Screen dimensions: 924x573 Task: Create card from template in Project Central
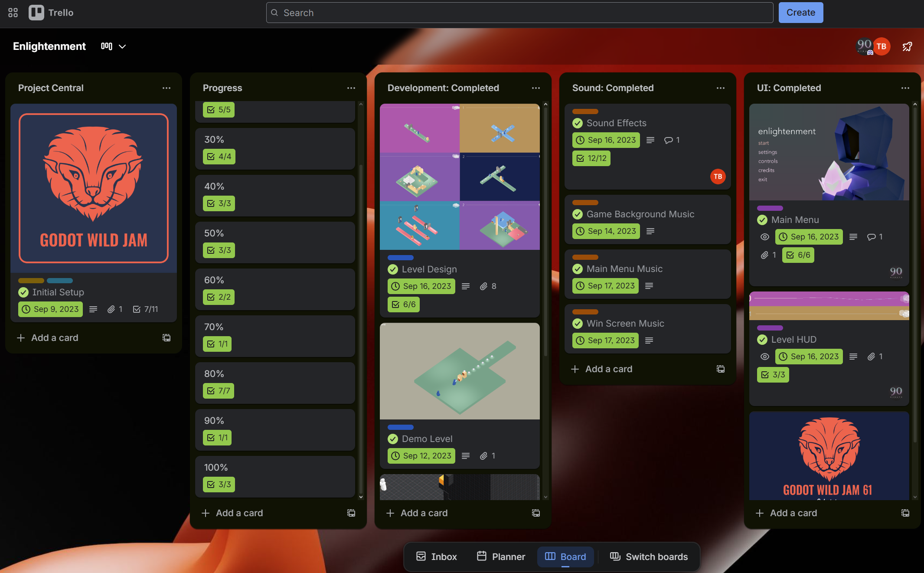point(166,337)
